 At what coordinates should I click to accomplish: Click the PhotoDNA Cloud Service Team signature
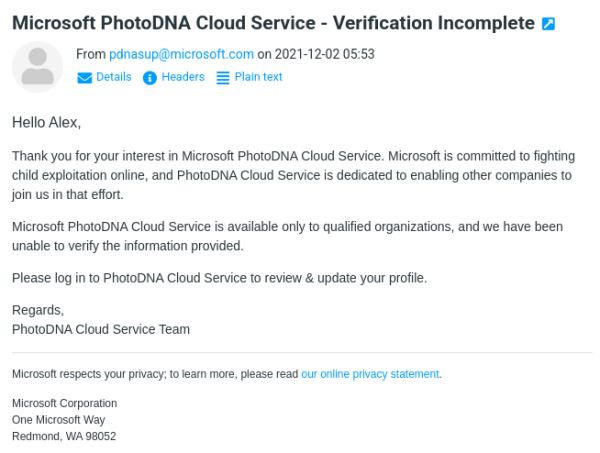click(101, 329)
